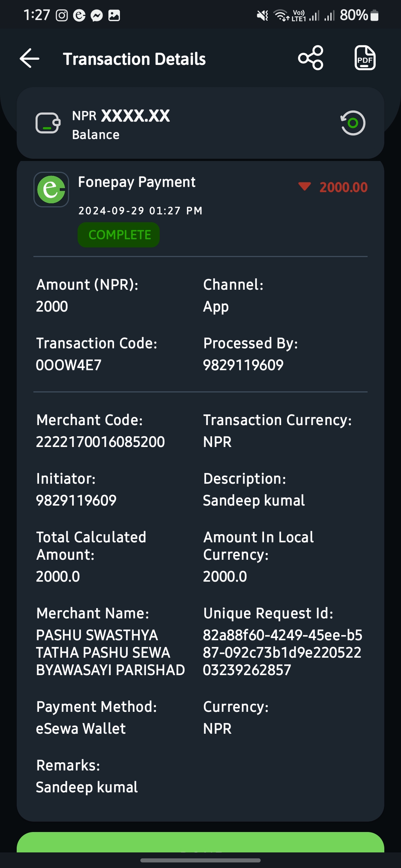Tap the COMPLETE status badge
401x868 pixels.
click(x=119, y=235)
